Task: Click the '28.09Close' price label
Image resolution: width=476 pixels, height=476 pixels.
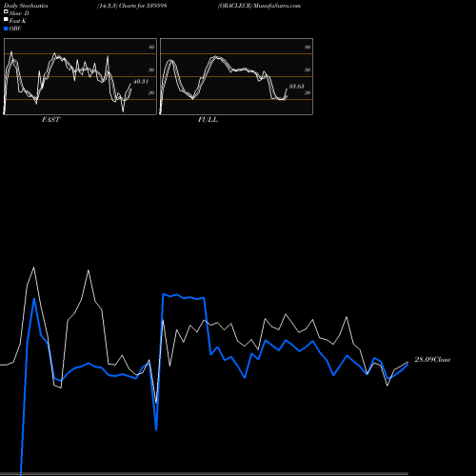Action: (x=432, y=360)
